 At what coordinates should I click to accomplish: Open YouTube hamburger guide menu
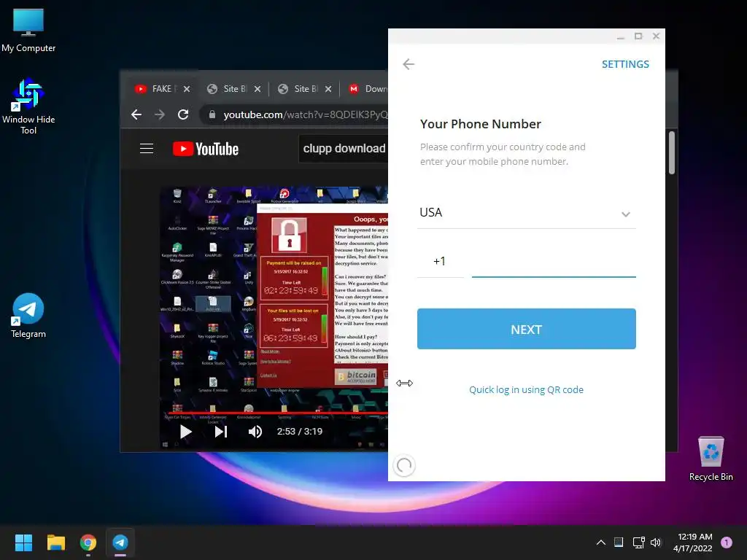[x=146, y=149]
